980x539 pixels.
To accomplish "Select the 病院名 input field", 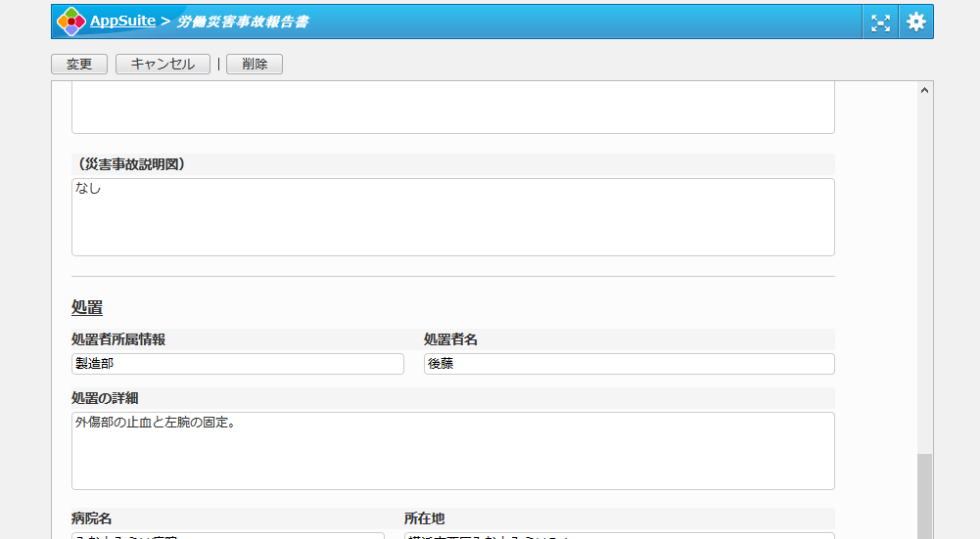I will [x=227, y=535].
